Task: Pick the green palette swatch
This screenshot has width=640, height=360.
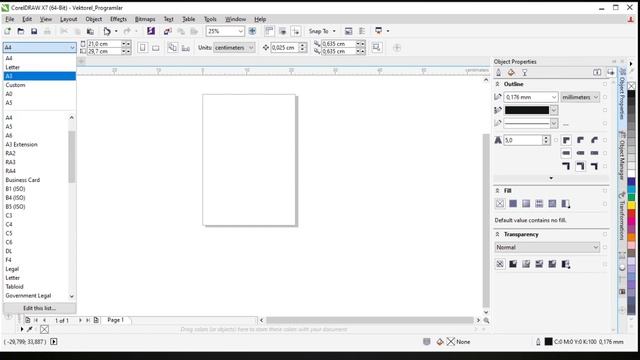Action: (631, 198)
